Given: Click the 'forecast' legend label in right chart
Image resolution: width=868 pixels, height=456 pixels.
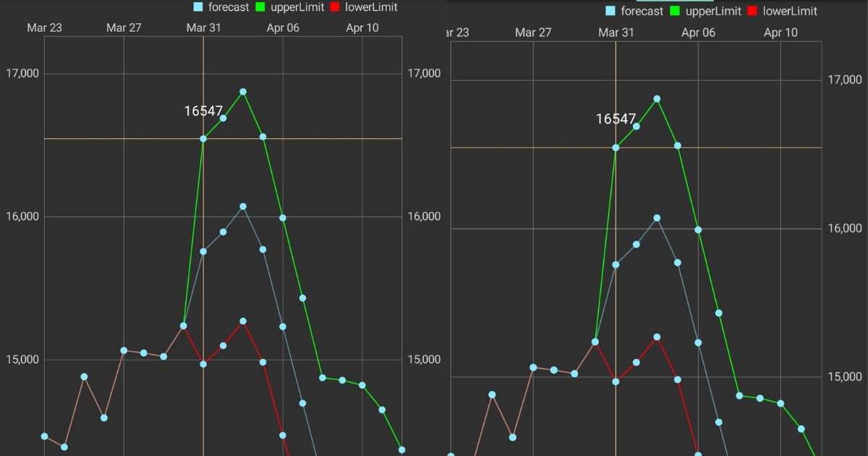Looking at the screenshot, I should click(642, 11).
